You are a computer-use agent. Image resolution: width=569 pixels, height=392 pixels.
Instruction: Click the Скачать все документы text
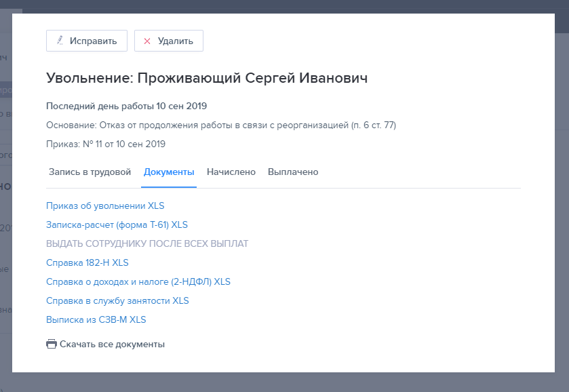click(x=112, y=344)
